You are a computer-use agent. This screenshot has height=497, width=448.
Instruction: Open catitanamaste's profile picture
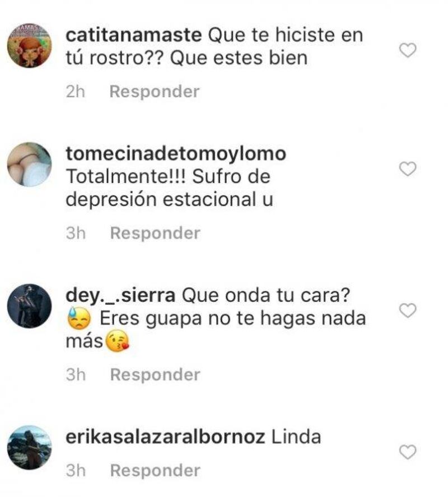[x=30, y=45]
